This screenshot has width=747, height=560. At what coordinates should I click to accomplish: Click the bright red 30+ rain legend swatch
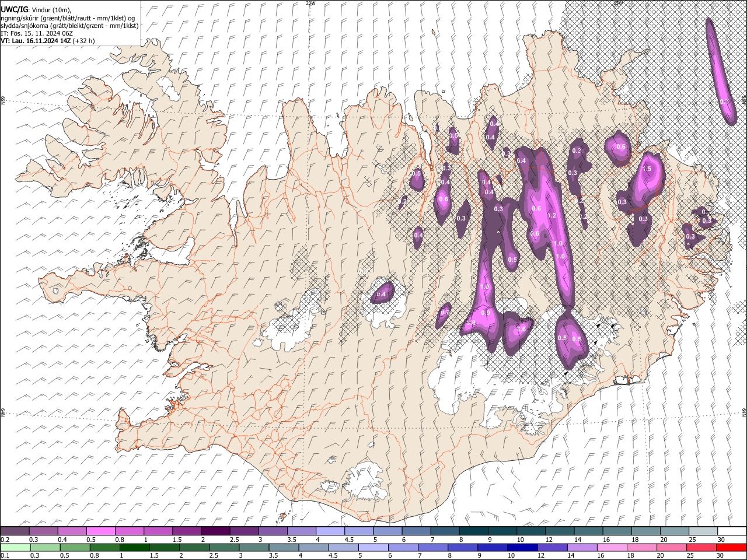coord(731,547)
